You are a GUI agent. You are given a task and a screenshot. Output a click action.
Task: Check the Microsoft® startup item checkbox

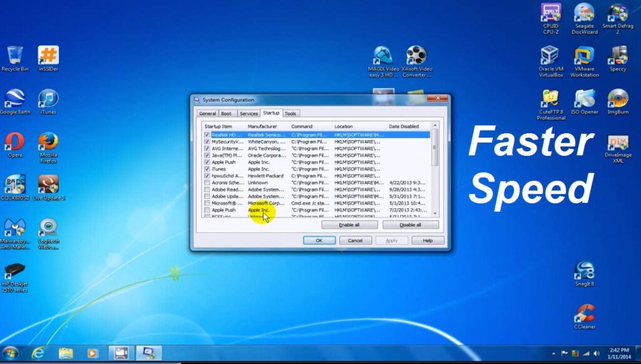click(207, 203)
